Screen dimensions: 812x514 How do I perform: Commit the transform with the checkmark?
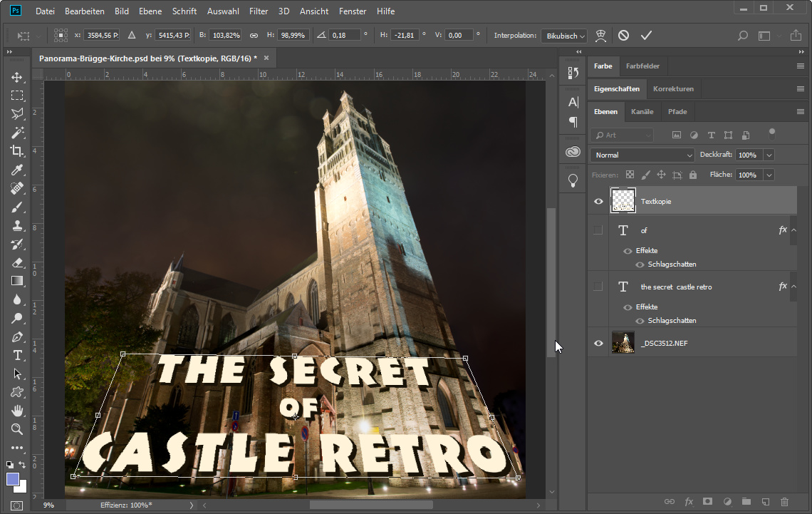click(x=646, y=35)
